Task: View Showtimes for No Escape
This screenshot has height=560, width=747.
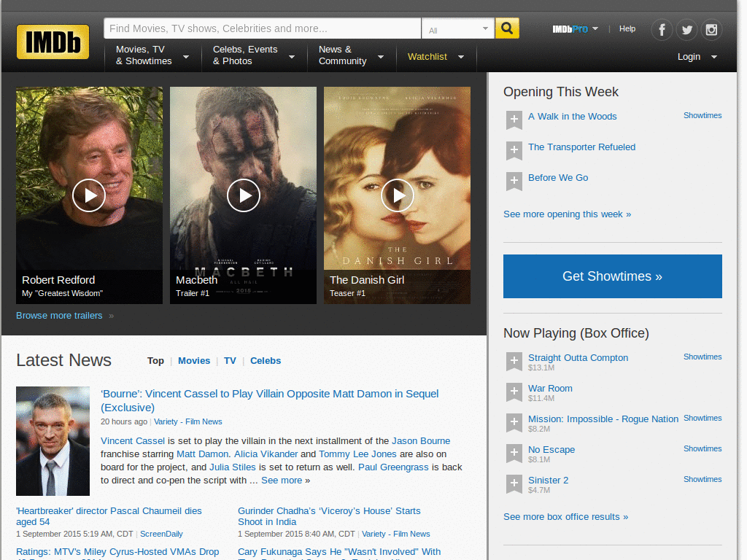Action: (703, 448)
